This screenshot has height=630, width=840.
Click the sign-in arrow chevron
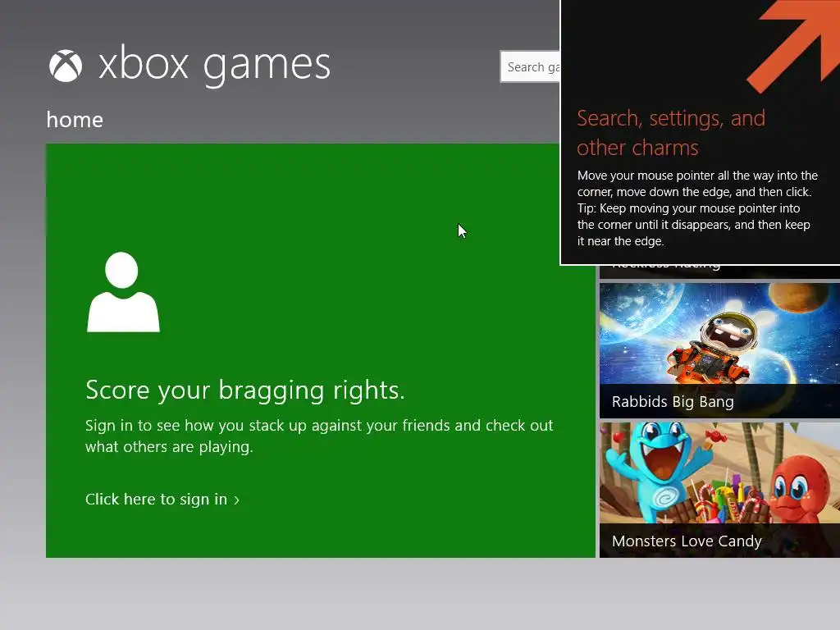point(237,500)
